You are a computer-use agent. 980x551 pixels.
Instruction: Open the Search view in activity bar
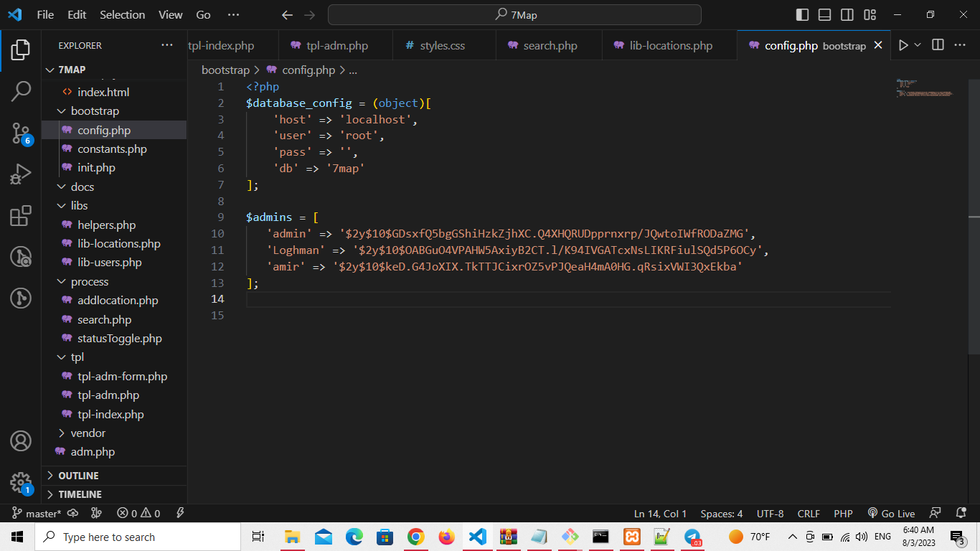pyautogui.click(x=21, y=91)
